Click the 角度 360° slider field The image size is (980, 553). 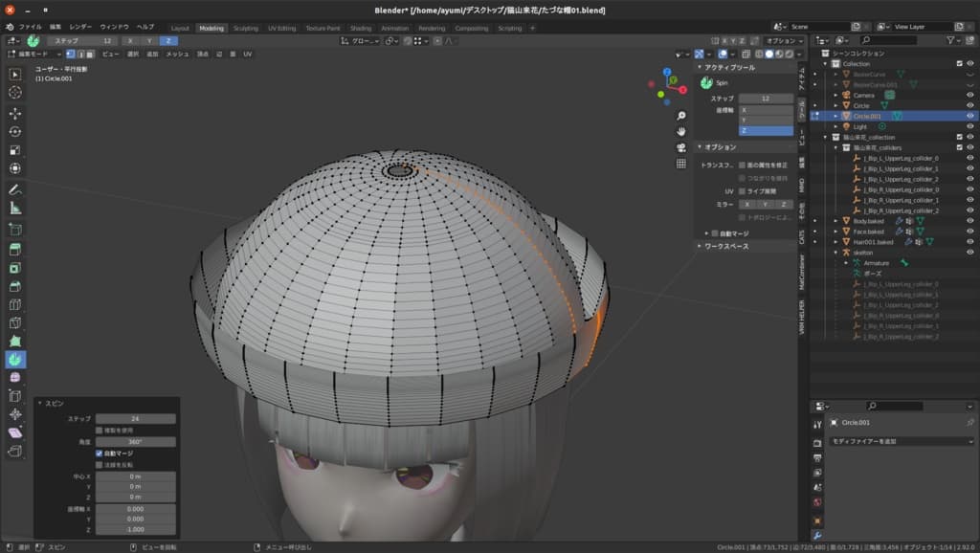click(x=135, y=442)
